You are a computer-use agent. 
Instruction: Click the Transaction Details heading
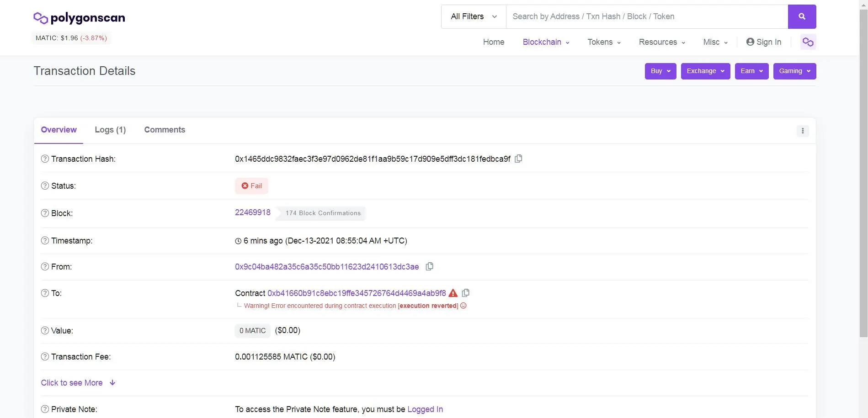(x=85, y=71)
